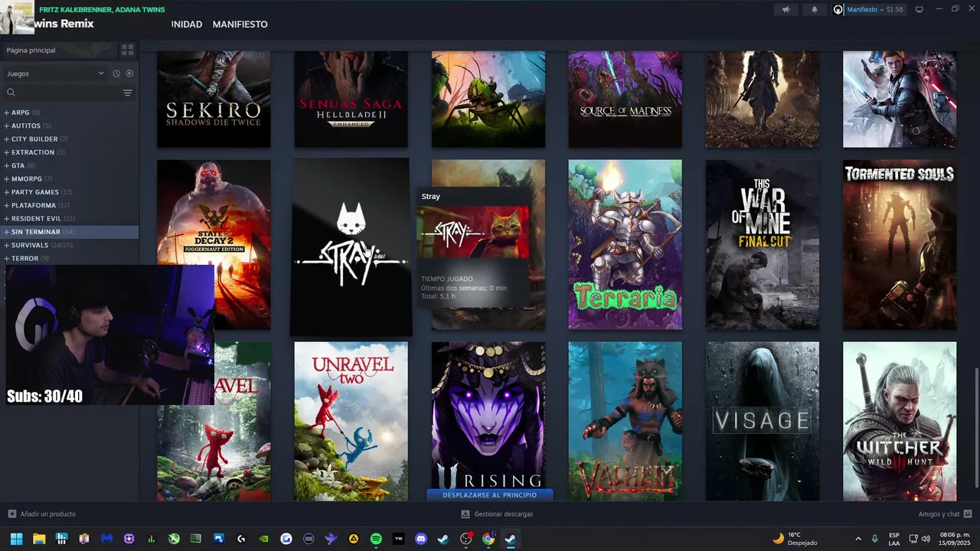Open Source of Madness cover

click(x=625, y=99)
